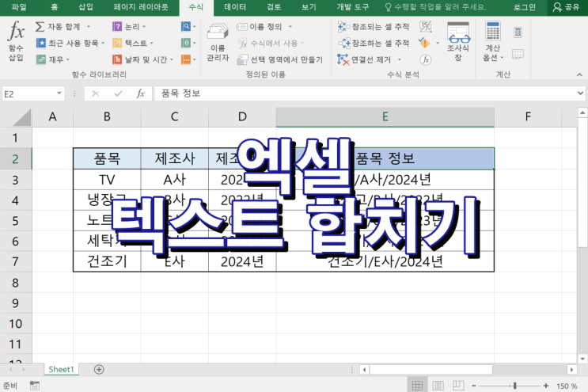Image resolution: width=588 pixels, height=392 pixels.
Task: Open the Text (텍스트) functions menu
Action: (x=130, y=43)
